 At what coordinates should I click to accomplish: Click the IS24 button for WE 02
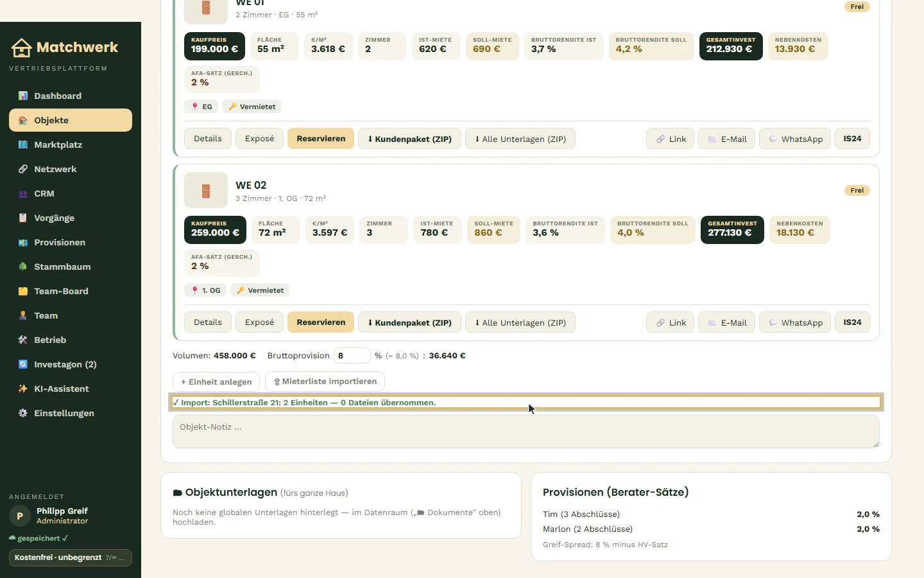coord(852,322)
